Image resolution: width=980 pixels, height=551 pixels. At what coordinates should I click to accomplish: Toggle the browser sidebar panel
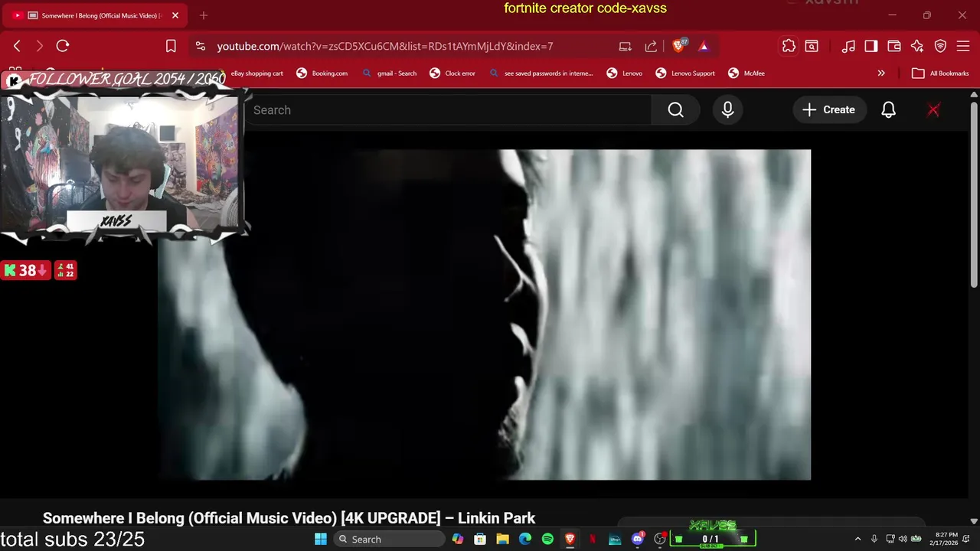[x=871, y=46]
